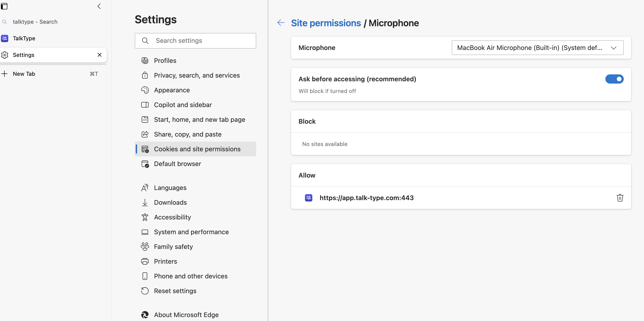Click the Profiles icon
This screenshot has width=644, height=321.
(x=145, y=60)
